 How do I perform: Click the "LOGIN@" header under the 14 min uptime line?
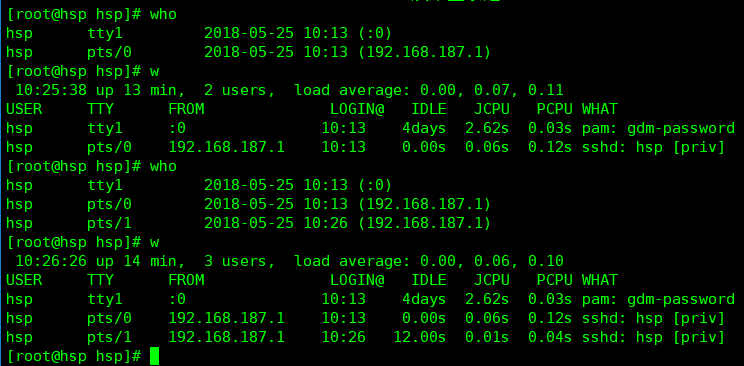pos(357,280)
